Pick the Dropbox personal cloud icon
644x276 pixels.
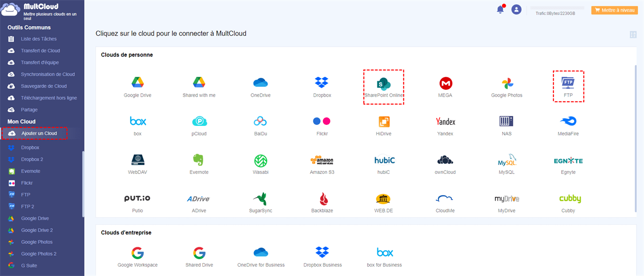(322, 82)
